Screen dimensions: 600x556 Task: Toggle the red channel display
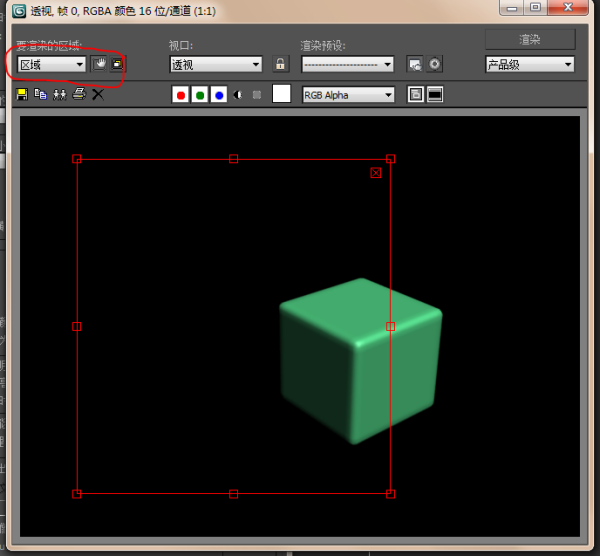[181, 95]
